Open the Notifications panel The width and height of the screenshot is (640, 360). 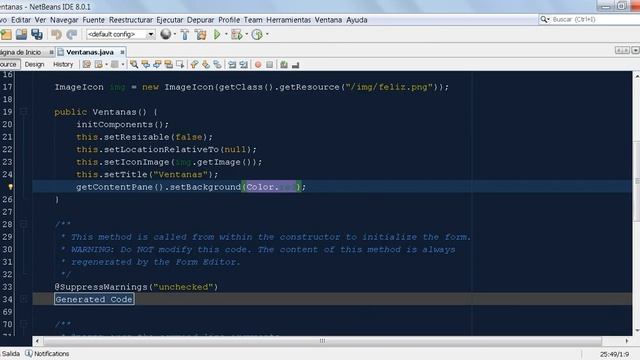point(47,353)
